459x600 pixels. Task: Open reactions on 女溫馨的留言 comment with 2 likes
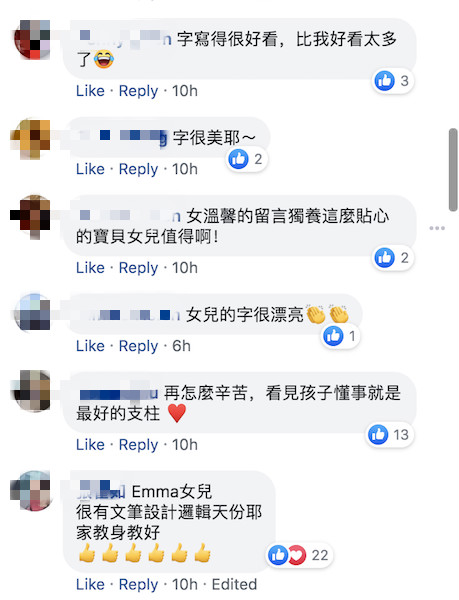point(392,258)
